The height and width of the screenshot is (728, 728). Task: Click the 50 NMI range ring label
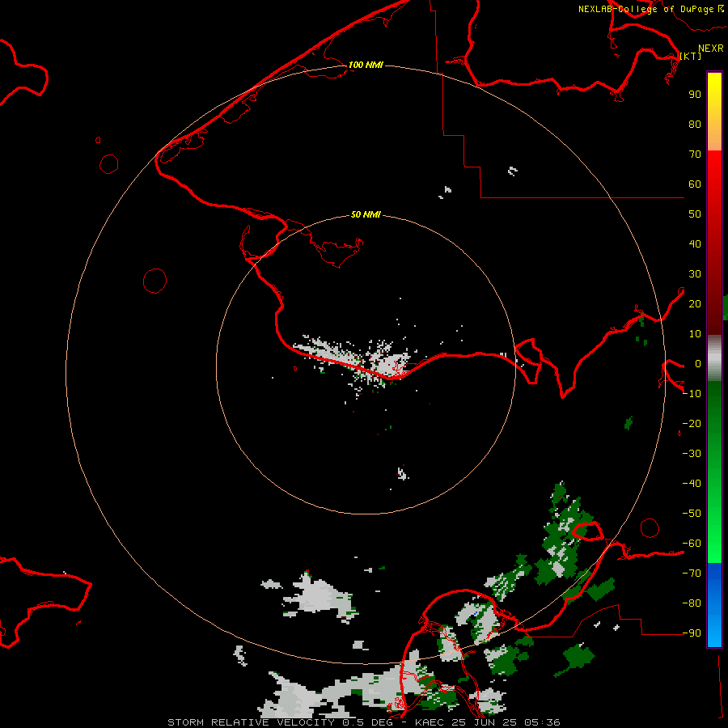(366, 214)
